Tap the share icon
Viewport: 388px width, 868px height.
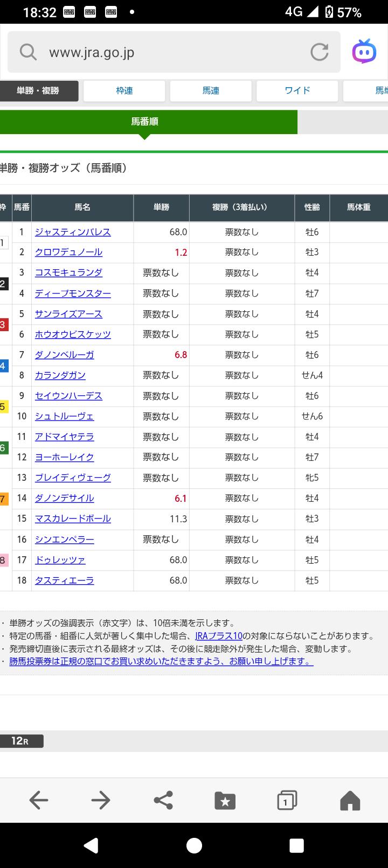point(163,800)
